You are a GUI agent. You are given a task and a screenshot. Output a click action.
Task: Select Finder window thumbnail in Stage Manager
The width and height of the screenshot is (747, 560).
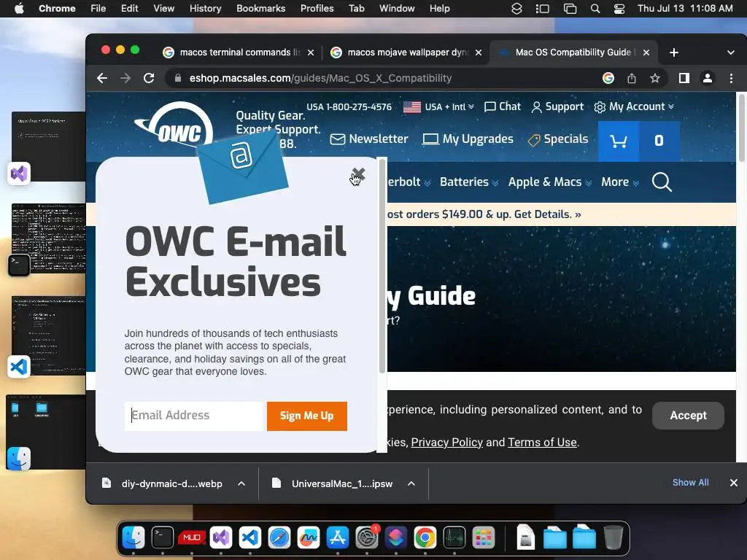(46, 431)
